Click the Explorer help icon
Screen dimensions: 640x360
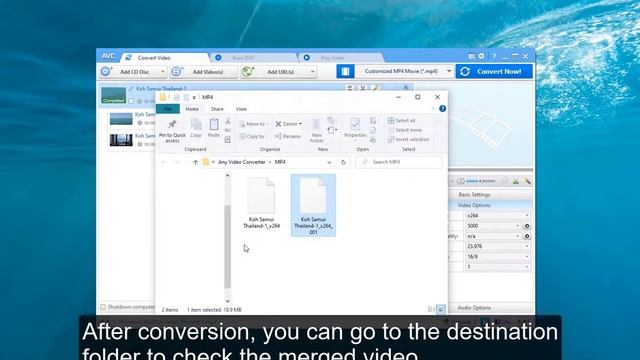442,109
